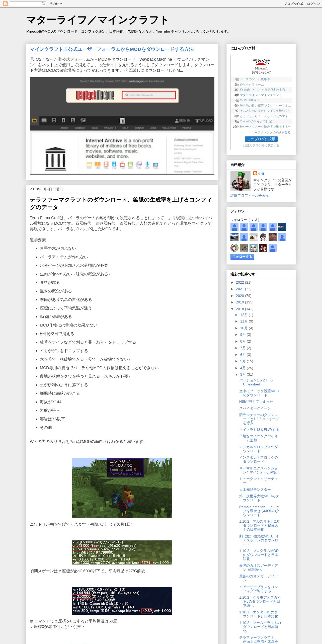Viewport: 322px width, 644px height.
Task: Open ranking entry YuuuuKiのマイクラ日記
Action: tap(256, 121)
